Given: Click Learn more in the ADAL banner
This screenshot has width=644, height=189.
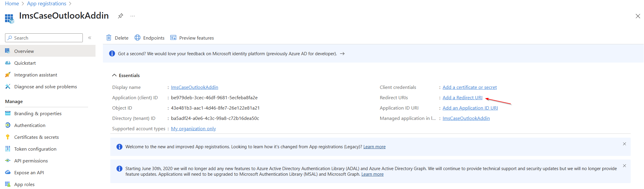Looking at the screenshot, I should (x=372, y=174).
